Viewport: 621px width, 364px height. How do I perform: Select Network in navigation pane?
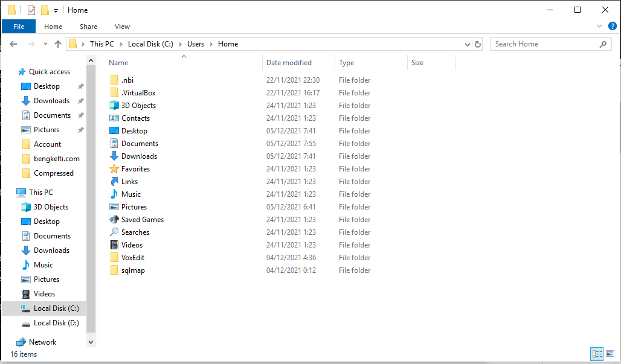tap(42, 342)
